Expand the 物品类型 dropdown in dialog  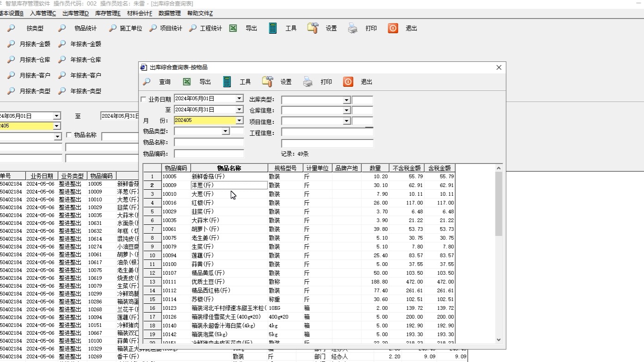tap(226, 131)
